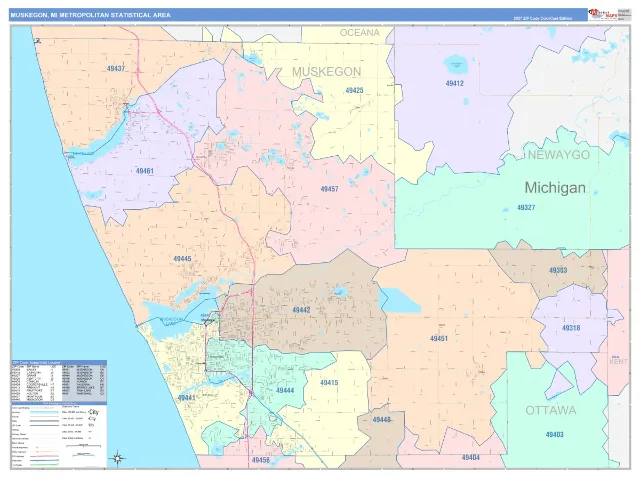Click the legend scale bar in miles
Image resolution: width=640 pixels, height=480 pixels.
tap(83, 446)
